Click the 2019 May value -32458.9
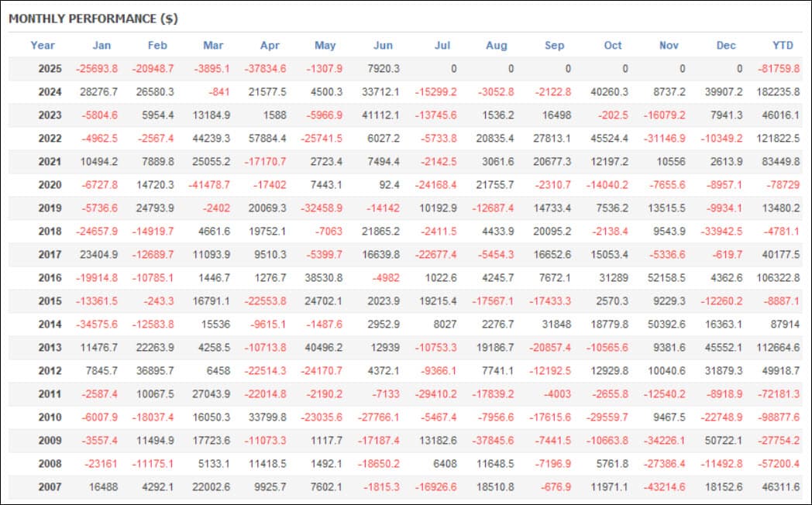Viewport: 812px width, 505px height. click(321, 208)
